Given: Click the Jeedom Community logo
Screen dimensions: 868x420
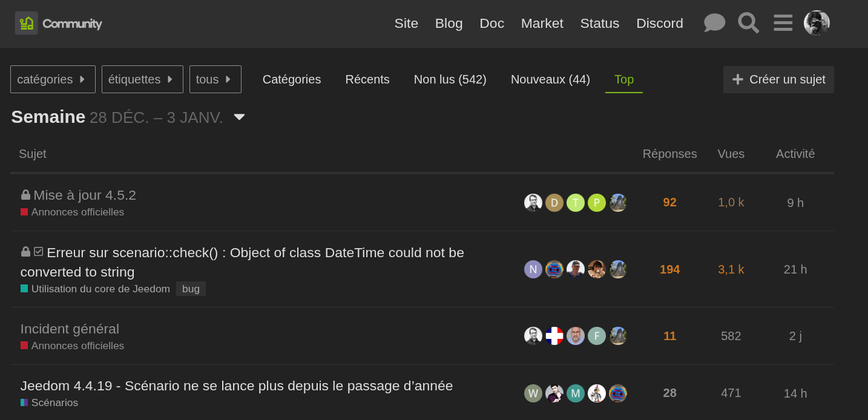Looking at the screenshot, I should click(59, 24).
